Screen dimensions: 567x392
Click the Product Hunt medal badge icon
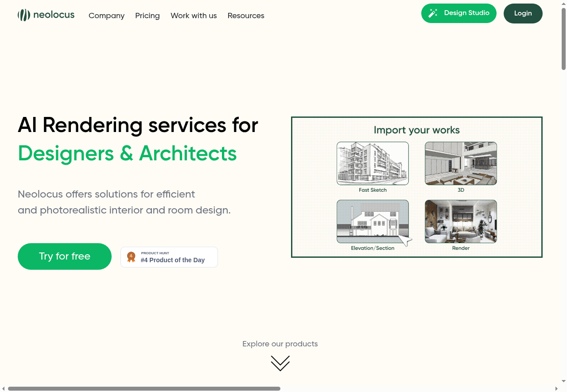pyautogui.click(x=131, y=257)
